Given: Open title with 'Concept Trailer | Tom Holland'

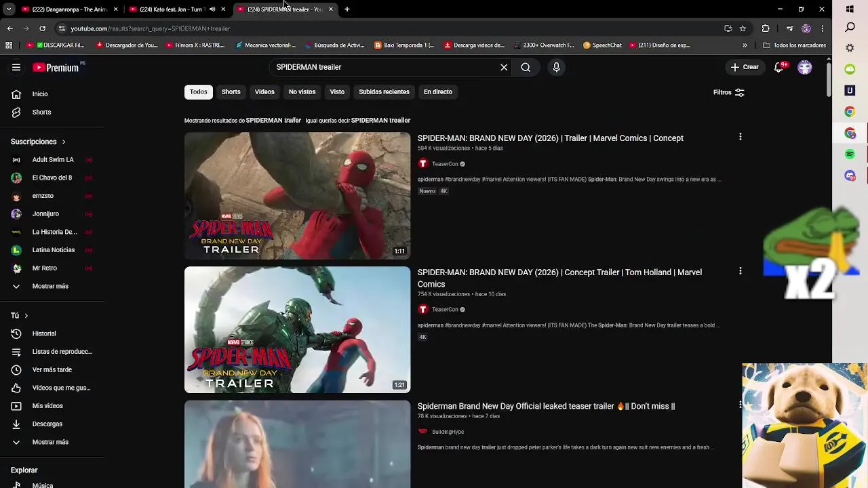Looking at the screenshot, I should tap(559, 278).
